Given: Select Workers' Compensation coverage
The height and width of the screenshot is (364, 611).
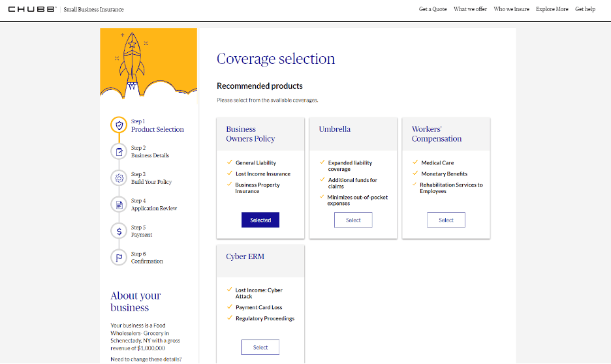Looking at the screenshot, I should tap(446, 220).
